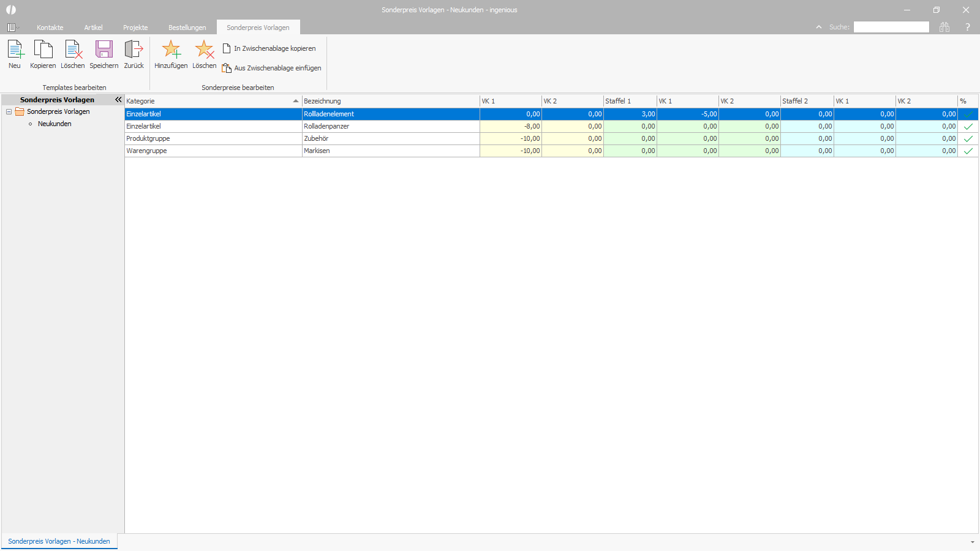The height and width of the screenshot is (551, 980).
Task: Select the Markisen cell
Action: (391, 151)
